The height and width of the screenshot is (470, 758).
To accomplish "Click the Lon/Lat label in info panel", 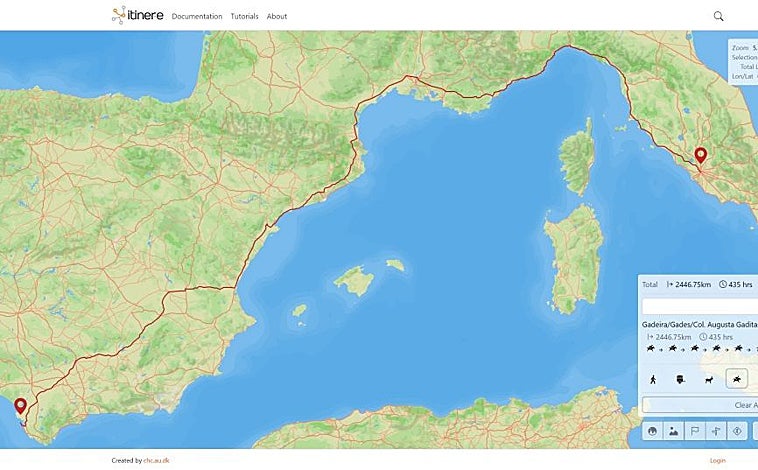I will 743,76.
